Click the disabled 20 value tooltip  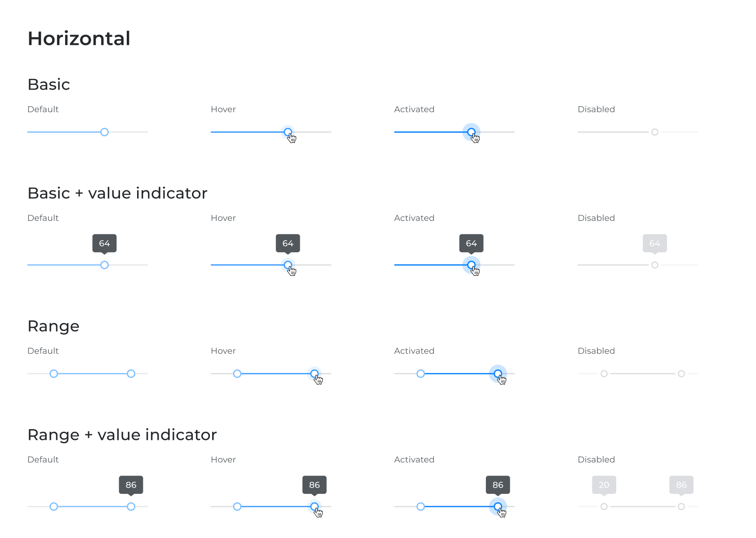point(604,485)
